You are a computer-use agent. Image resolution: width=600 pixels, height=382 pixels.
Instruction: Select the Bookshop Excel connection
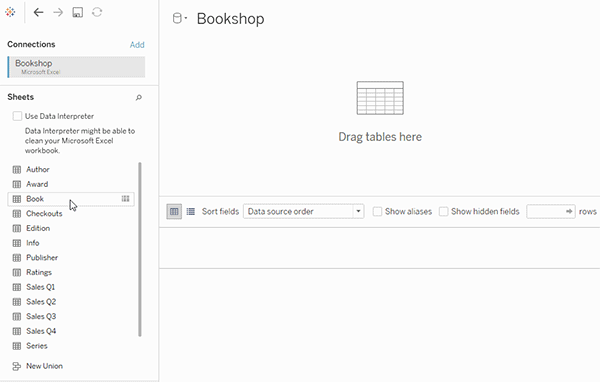click(x=77, y=67)
